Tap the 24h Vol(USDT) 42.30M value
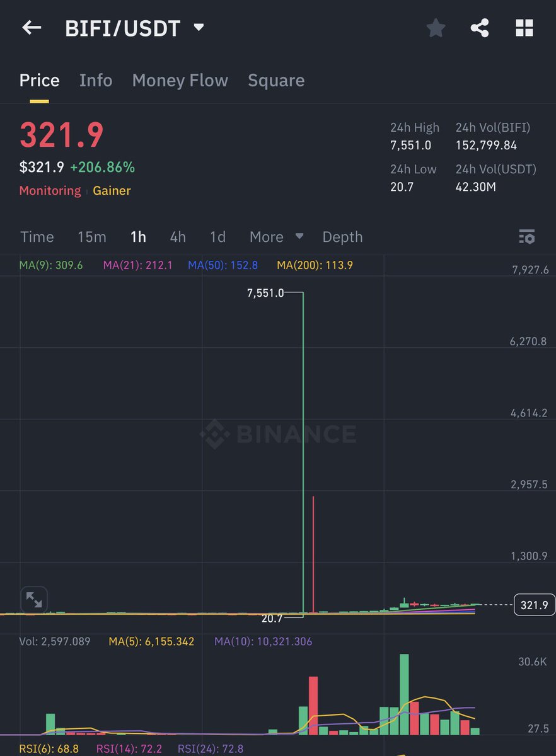 pyautogui.click(x=475, y=187)
